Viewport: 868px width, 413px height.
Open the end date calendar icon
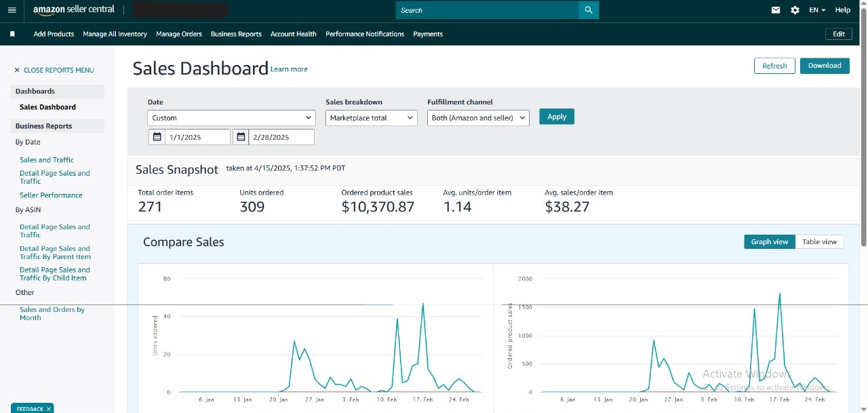(241, 137)
